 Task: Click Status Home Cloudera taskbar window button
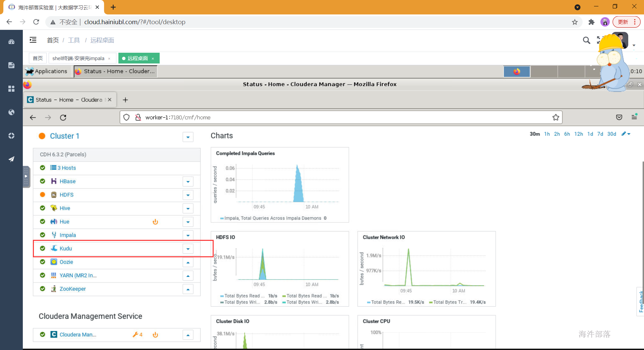[115, 71]
